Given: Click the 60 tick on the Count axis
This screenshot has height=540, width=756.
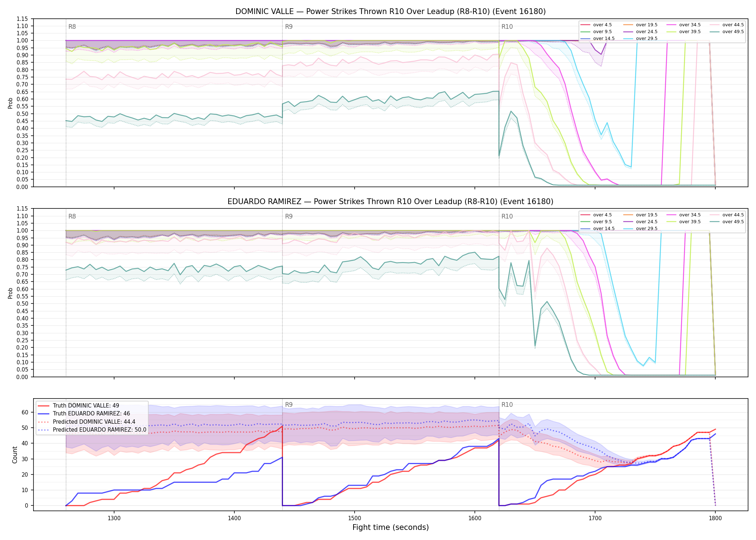Looking at the screenshot, I should click(x=25, y=412).
